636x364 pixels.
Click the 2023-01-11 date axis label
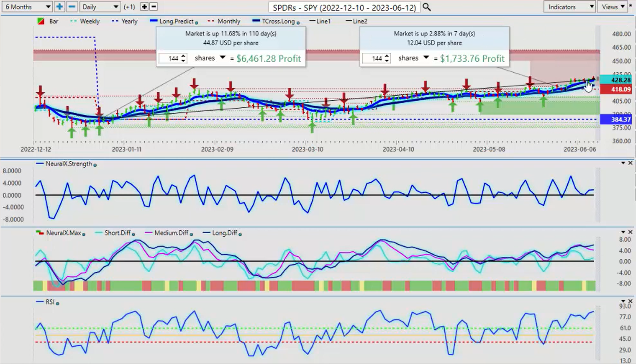coord(126,149)
